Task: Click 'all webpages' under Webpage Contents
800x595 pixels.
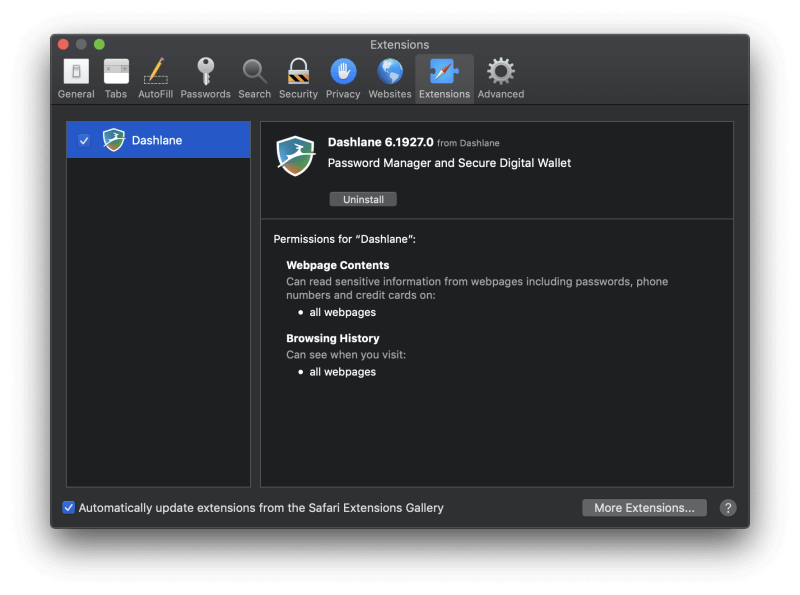Action: point(342,312)
